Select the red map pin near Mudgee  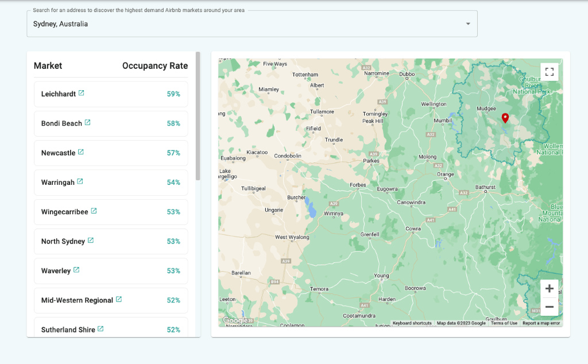tap(505, 117)
